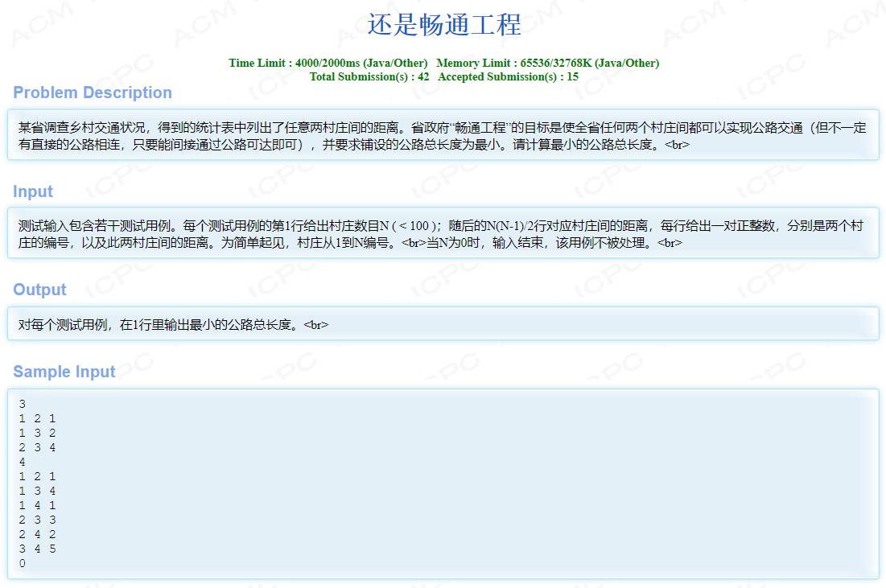Click the first sample line containing 3

pyautogui.click(x=22, y=404)
